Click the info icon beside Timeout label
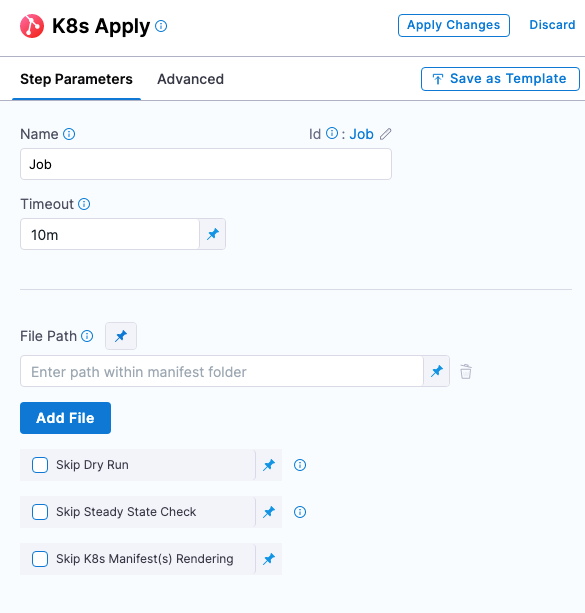Screen dimensions: 585x613 [x=84, y=204]
